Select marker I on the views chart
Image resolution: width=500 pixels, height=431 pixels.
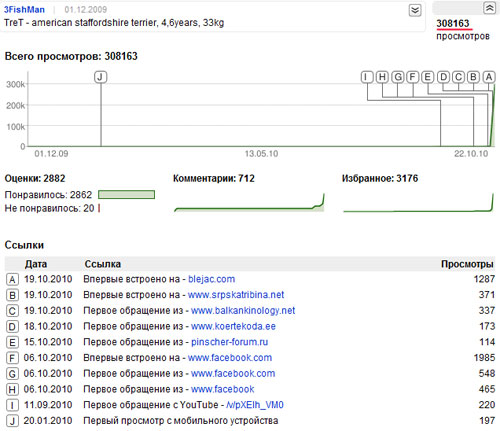(x=367, y=77)
